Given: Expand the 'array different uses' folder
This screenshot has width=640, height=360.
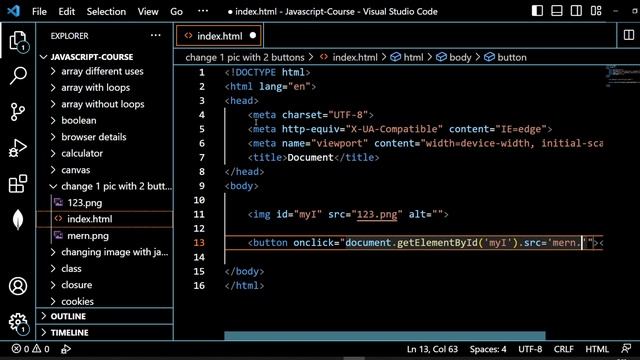Looking at the screenshot, I should point(102,71).
